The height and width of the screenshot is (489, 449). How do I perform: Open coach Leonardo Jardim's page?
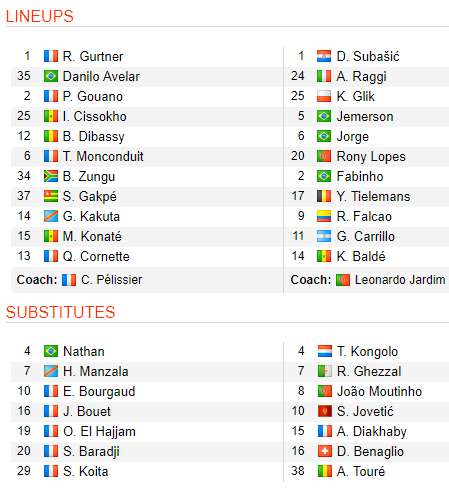click(x=400, y=280)
